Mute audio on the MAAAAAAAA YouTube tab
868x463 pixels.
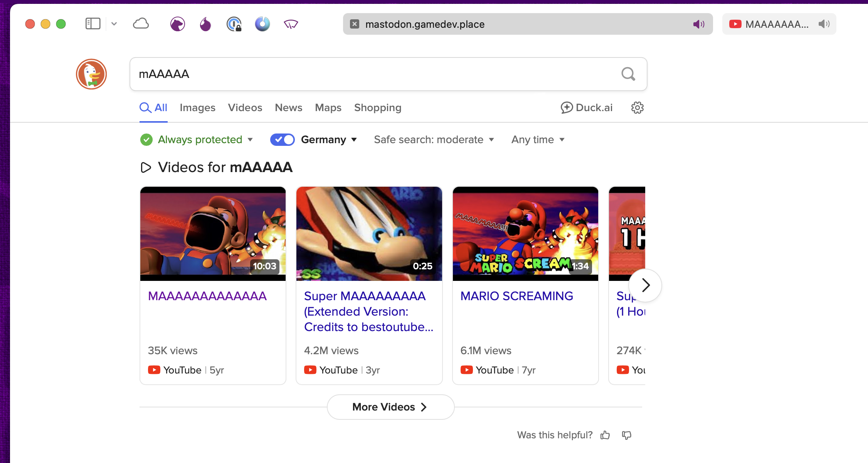(x=824, y=24)
